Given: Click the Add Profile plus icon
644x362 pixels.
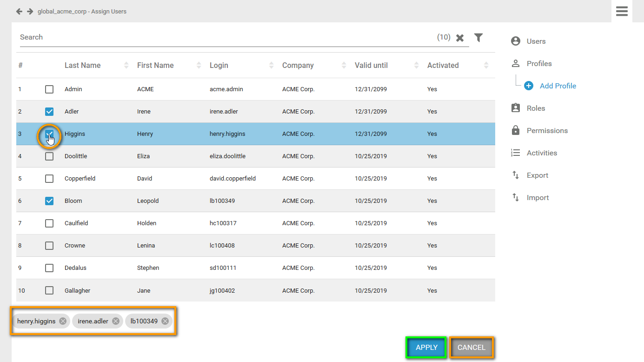Looking at the screenshot, I should (x=529, y=86).
